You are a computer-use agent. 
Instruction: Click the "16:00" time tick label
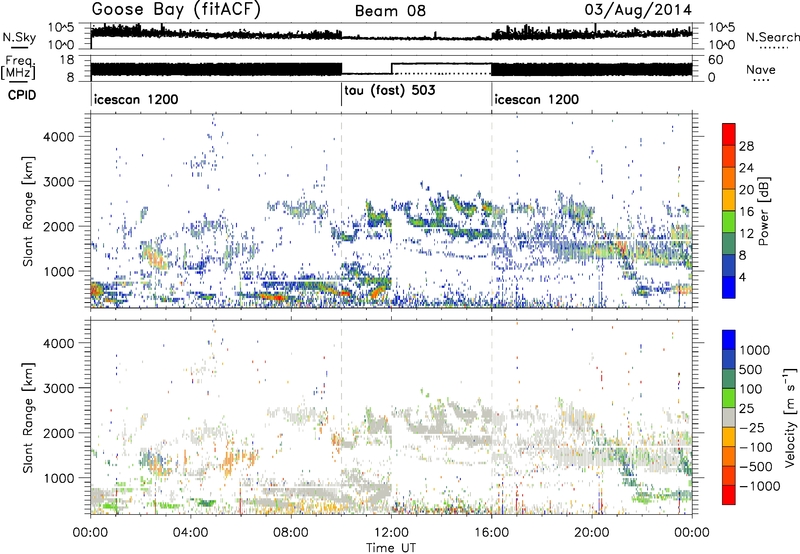pos(491,533)
